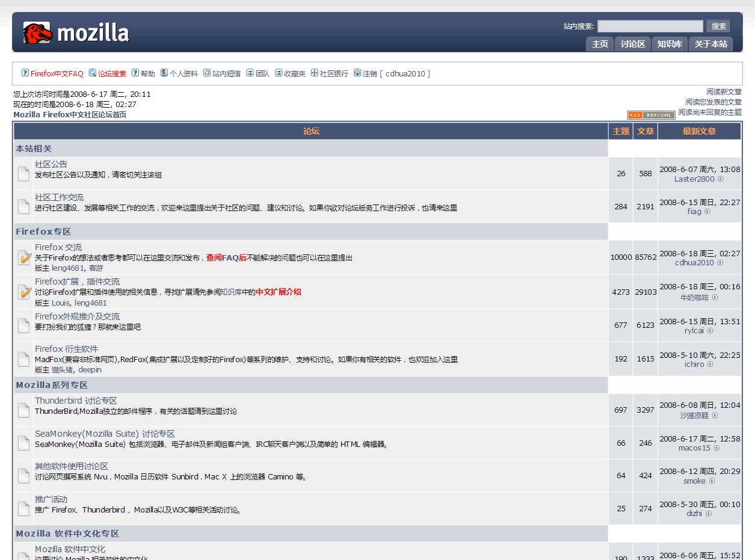Open moderator Louis profile link
The width and height of the screenshot is (755, 560).
[x=61, y=303]
